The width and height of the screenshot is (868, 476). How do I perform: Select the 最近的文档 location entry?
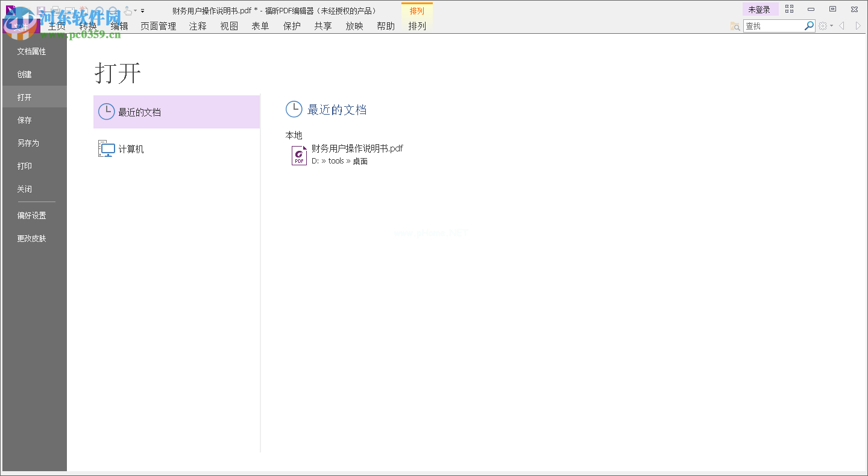click(x=177, y=112)
